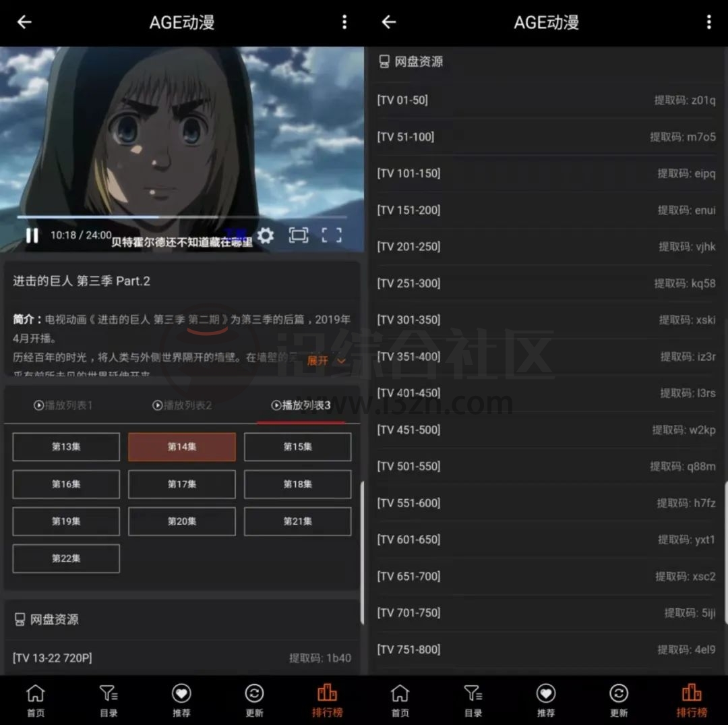The height and width of the screenshot is (725, 728).
Task: Open [TV 401-450] resource link
Action: [408, 393]
